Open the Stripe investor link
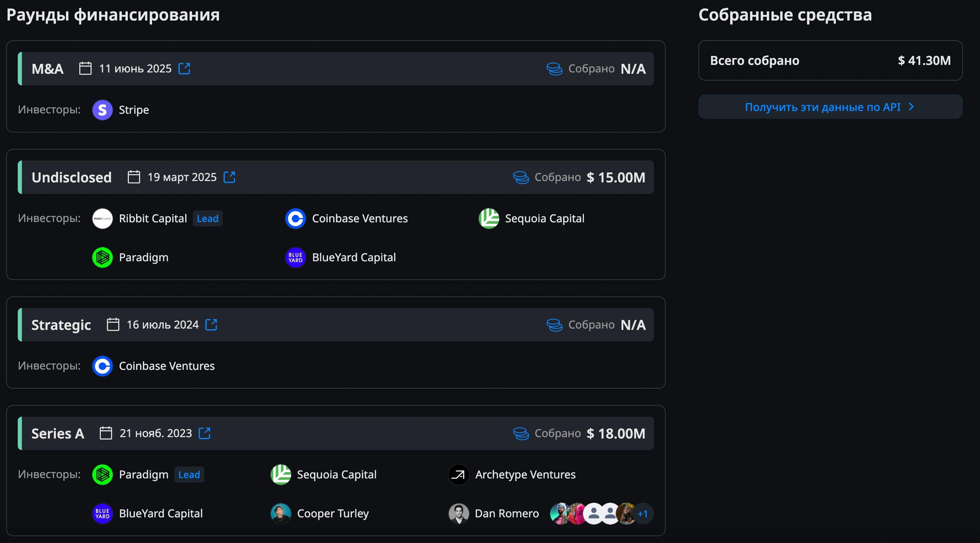 [x=134, y=110]
